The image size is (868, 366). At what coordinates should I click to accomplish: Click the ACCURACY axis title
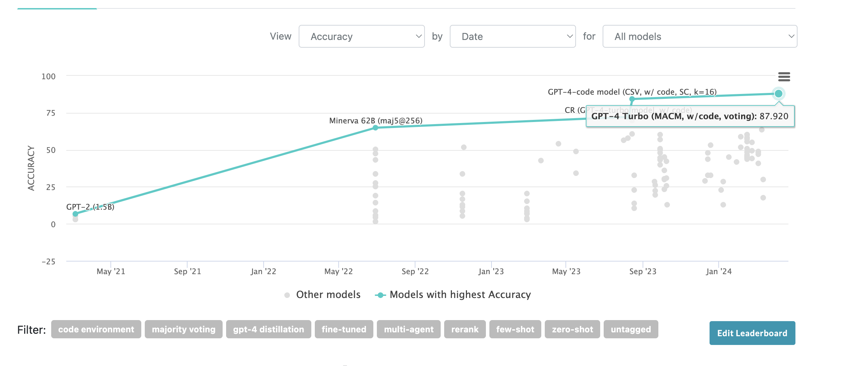click(x=31, y=168)
